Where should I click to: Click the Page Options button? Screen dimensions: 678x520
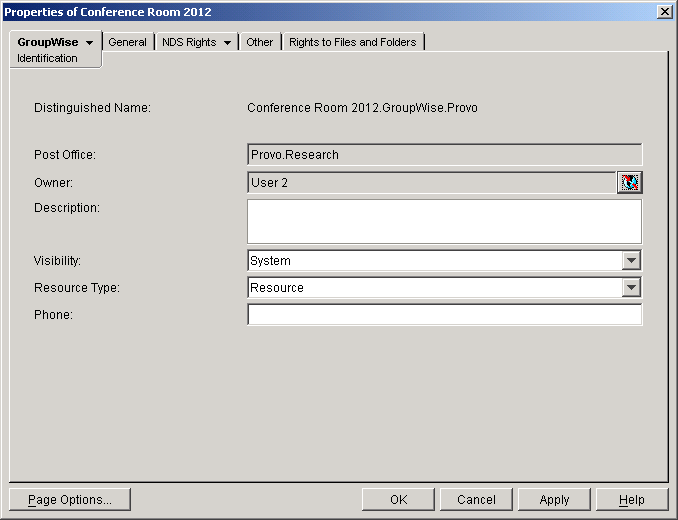70,500
